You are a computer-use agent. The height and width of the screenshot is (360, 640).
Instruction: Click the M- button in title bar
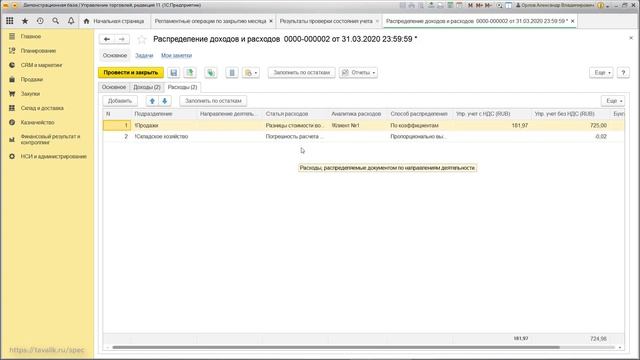[x=488, y=5]
